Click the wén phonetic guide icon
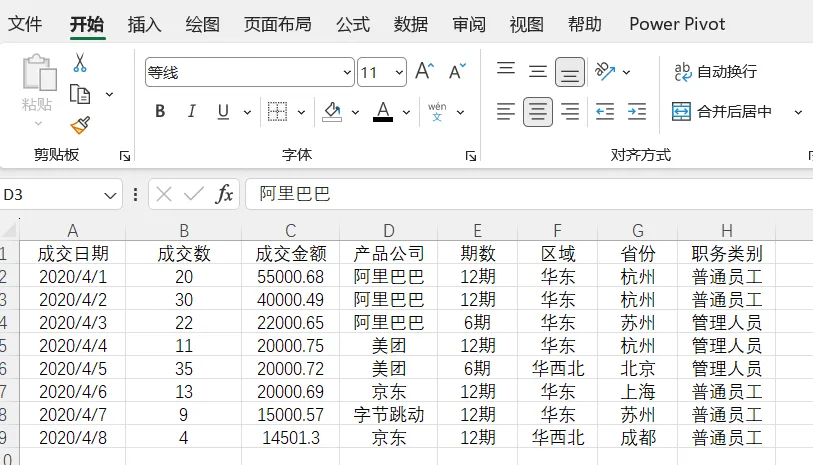The image size is (813, 465). tap(437, 111)
